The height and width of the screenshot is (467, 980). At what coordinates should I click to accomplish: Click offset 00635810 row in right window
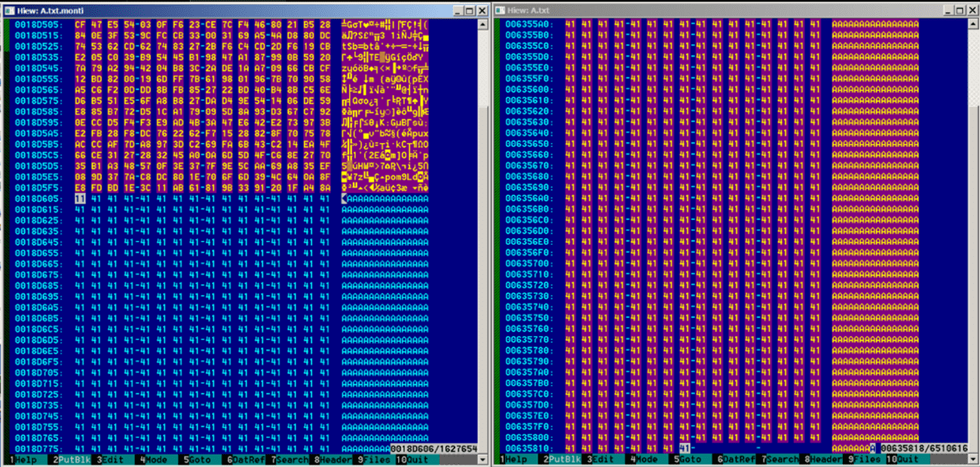(x=528, y=448)
